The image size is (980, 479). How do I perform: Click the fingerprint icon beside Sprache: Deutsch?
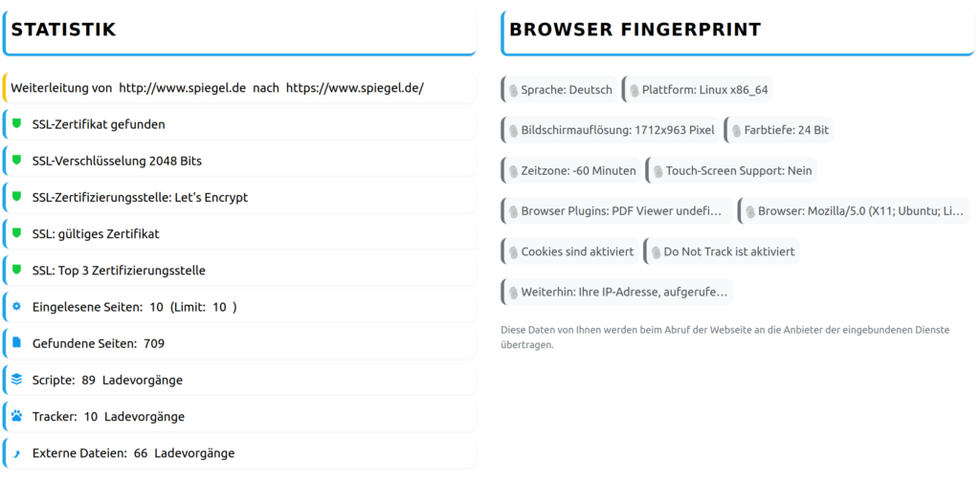pos(512,90)
